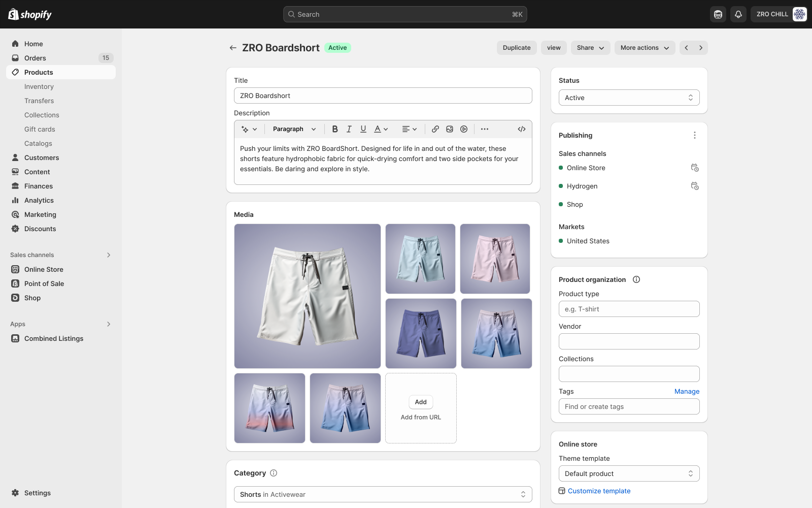Open the notifications bell
The height and width of the screenshot is (508, 812).
(738, 14)
